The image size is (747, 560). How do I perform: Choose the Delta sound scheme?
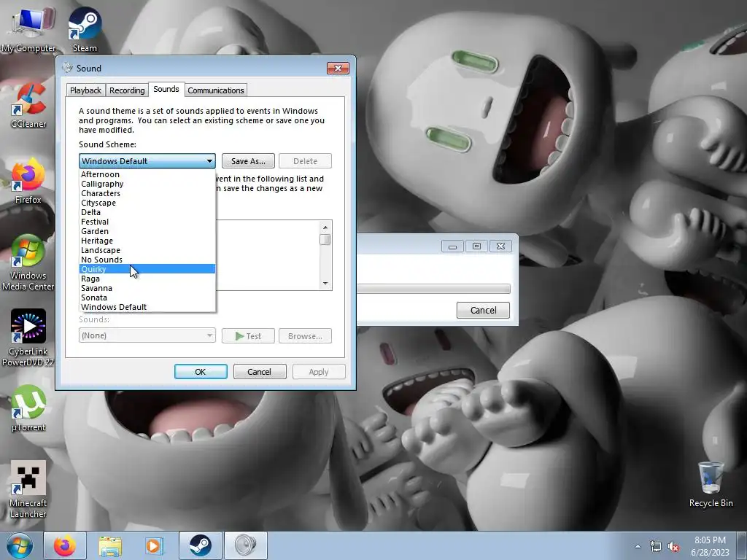147,212
